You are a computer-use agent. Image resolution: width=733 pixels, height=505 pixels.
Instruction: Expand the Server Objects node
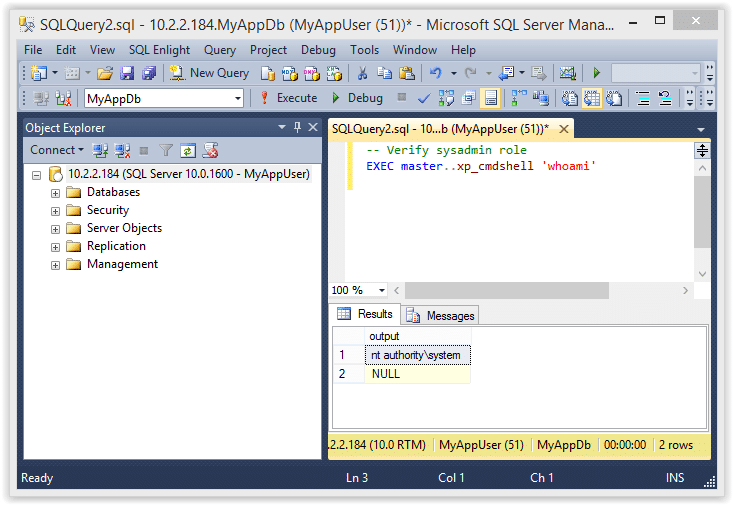pyautogui.click(x=55, y=229)
